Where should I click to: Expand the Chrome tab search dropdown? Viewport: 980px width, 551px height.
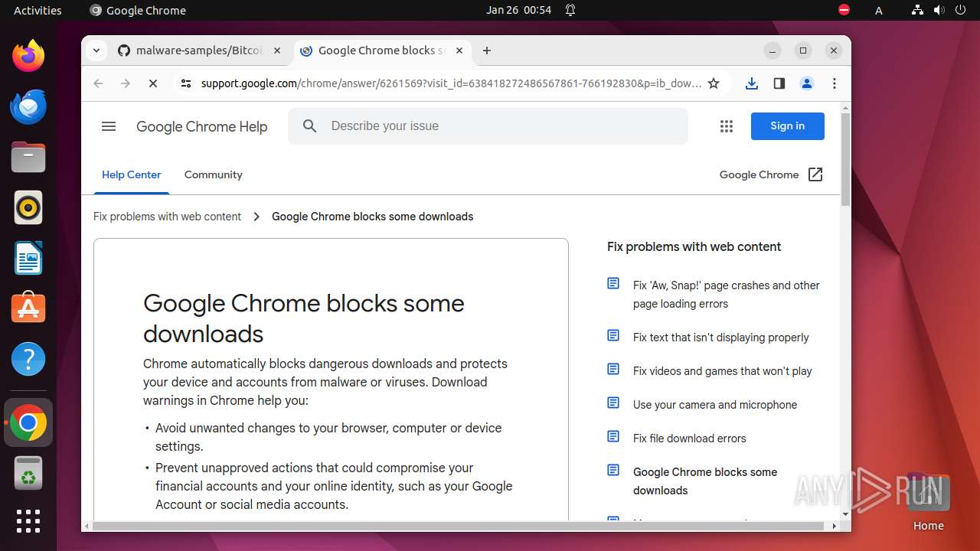[96, 51]
